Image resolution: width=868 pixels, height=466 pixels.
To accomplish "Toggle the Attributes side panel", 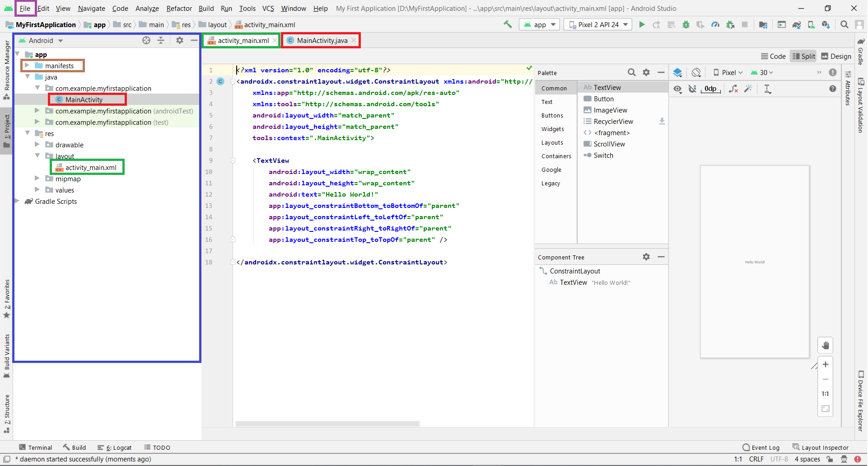I will (x=848, y=89).
